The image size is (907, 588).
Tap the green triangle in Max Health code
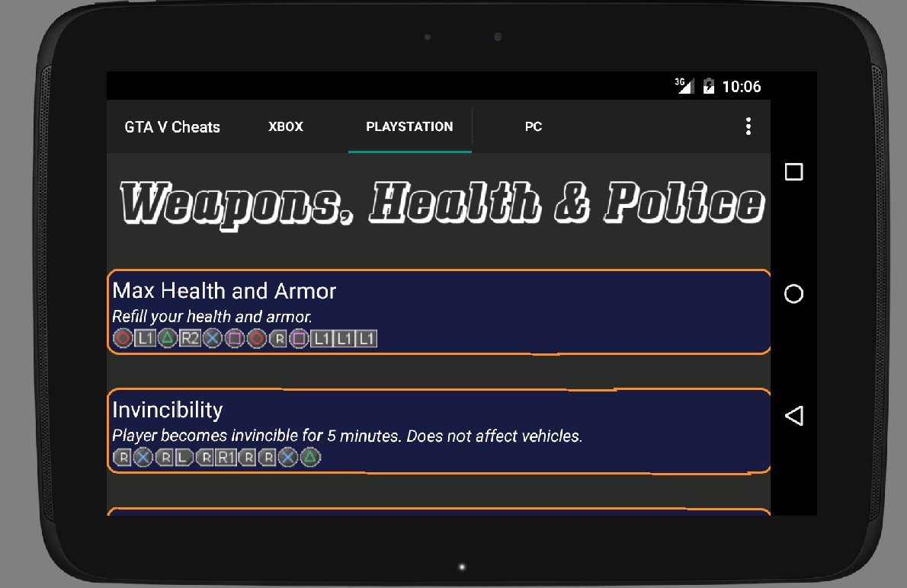pyautogui.click(x=167, y=338)
